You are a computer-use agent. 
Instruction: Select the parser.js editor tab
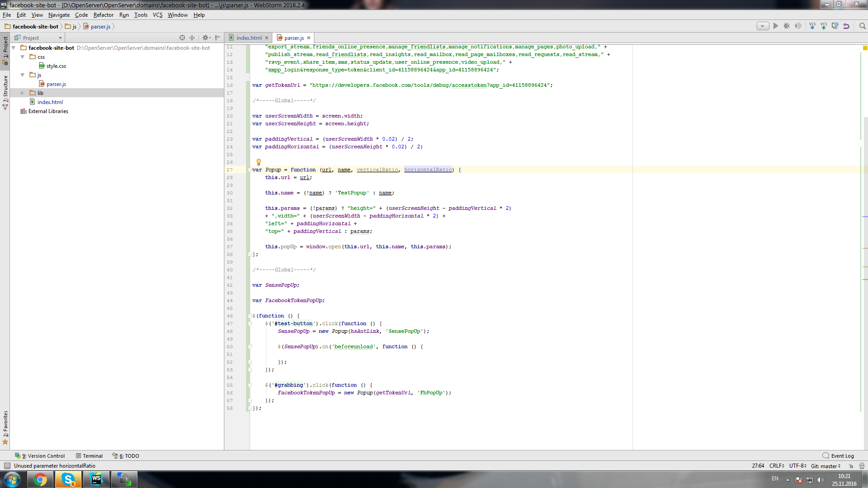pyautogui.click(x=294, y=38)
